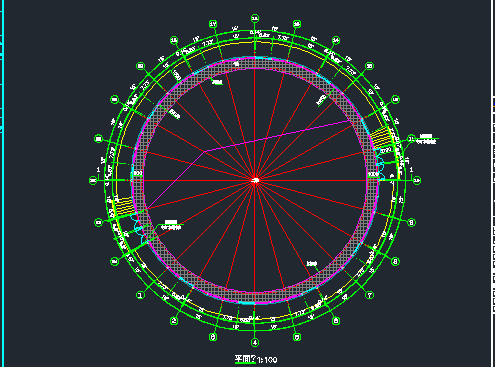Image resolution: width=495 pixels, height=367 pixels.
Task: Pick axis bubble 7 at lower right
Action: pyautogui.click(x=370, y=295)
